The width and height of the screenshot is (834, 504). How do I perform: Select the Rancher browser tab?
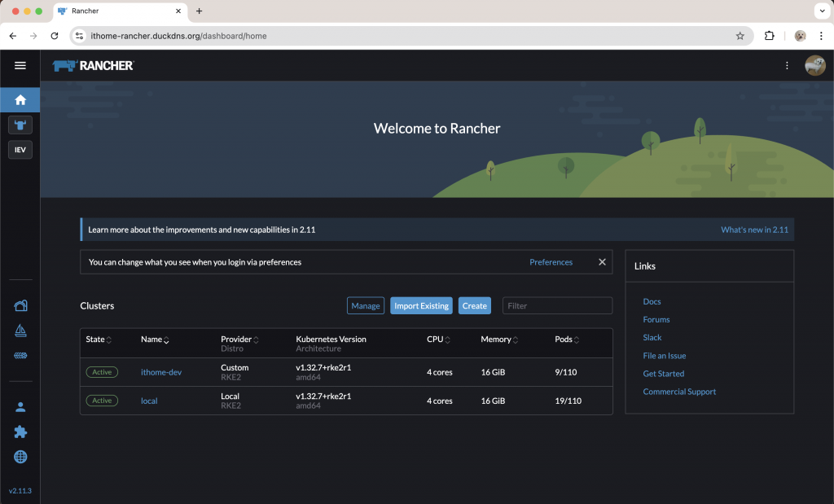point(120,11)
